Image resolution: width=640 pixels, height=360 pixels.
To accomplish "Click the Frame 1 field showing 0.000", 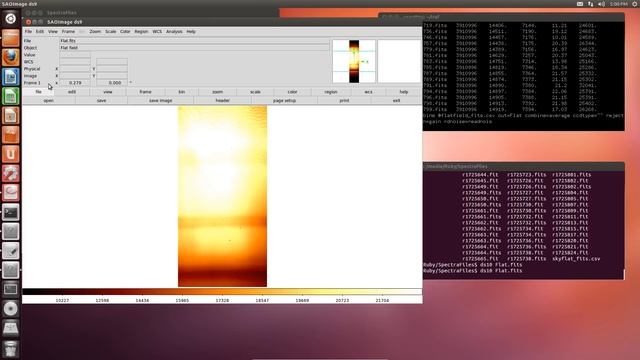I will 112,83.
